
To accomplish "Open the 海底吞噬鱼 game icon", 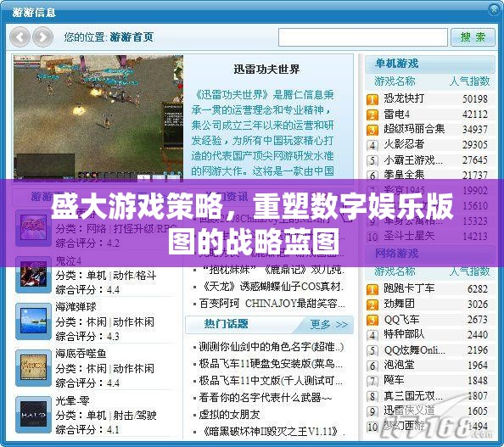I will [x=33, y=368].
